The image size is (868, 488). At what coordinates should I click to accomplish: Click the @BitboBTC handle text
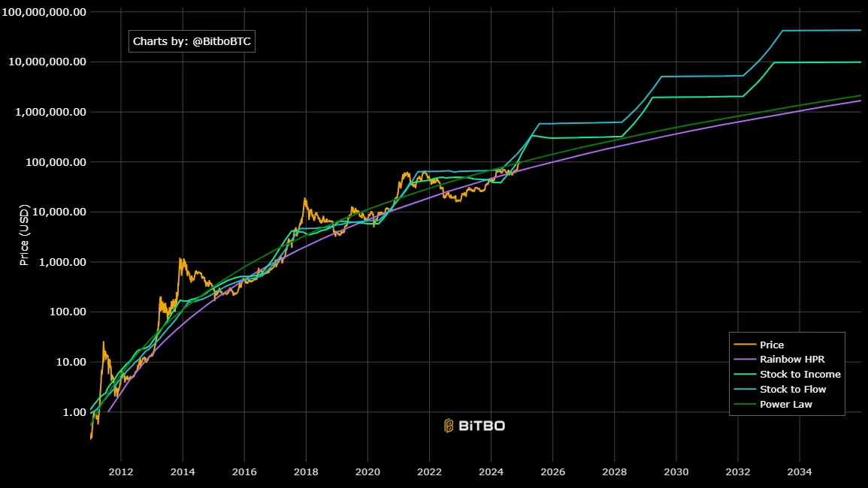(x=220, y=41)
